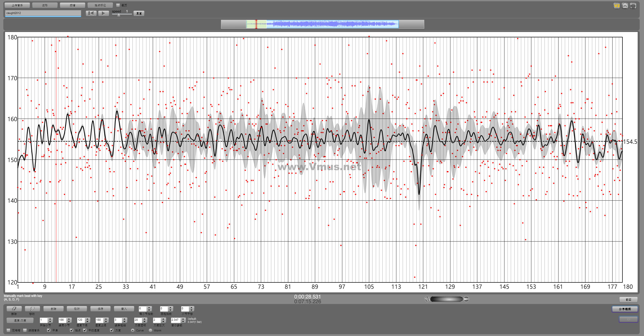Click the sine wave icon
Viewport: 644px width, 336px height.
427,299
